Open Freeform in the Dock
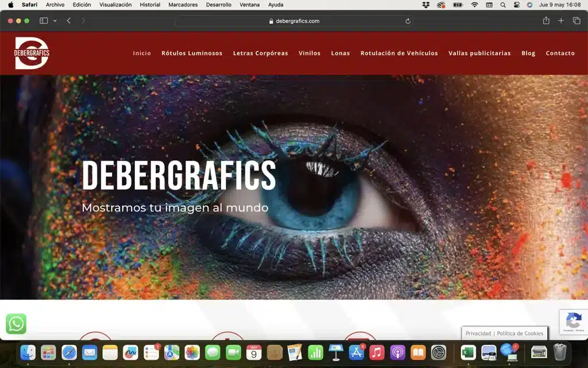Image resolution: width=588 pixels, height=368 pixels. click(130, 352)
